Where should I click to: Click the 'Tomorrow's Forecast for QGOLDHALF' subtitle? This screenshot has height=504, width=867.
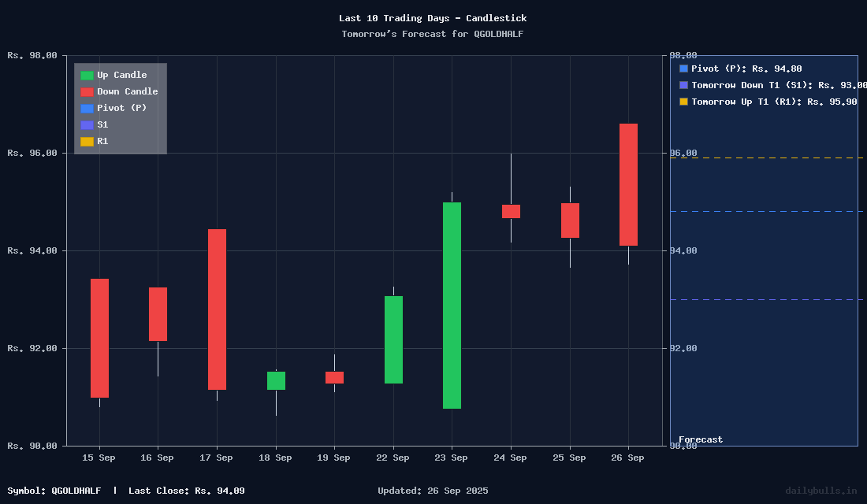point(433,35)
